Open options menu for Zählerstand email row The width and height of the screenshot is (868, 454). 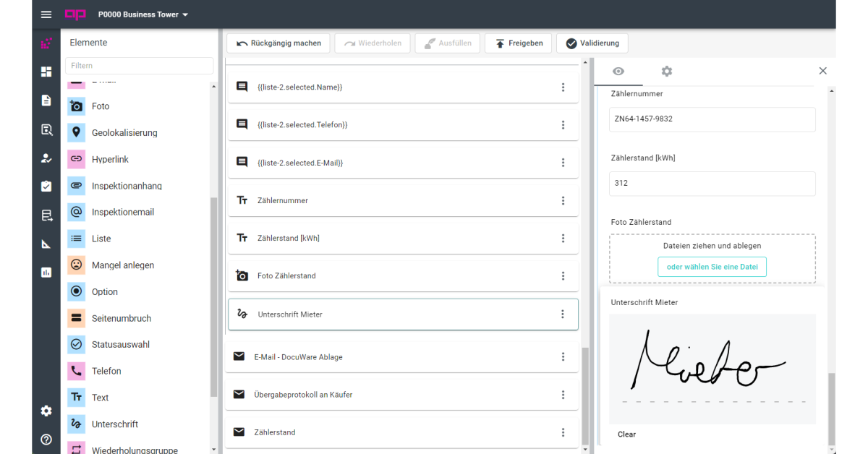[x=563, y=432]
